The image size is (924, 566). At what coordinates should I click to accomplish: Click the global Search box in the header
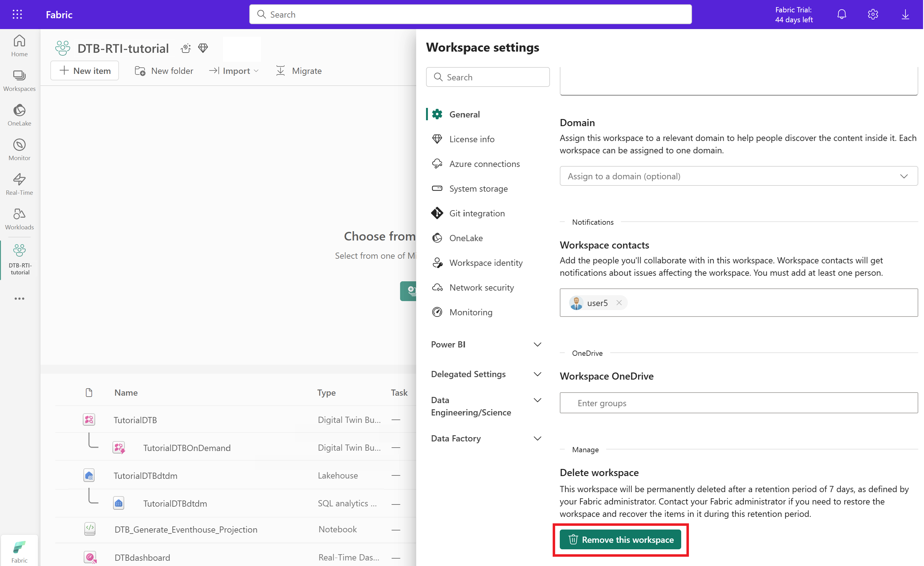pyautogui.click(x=470, y=14)
